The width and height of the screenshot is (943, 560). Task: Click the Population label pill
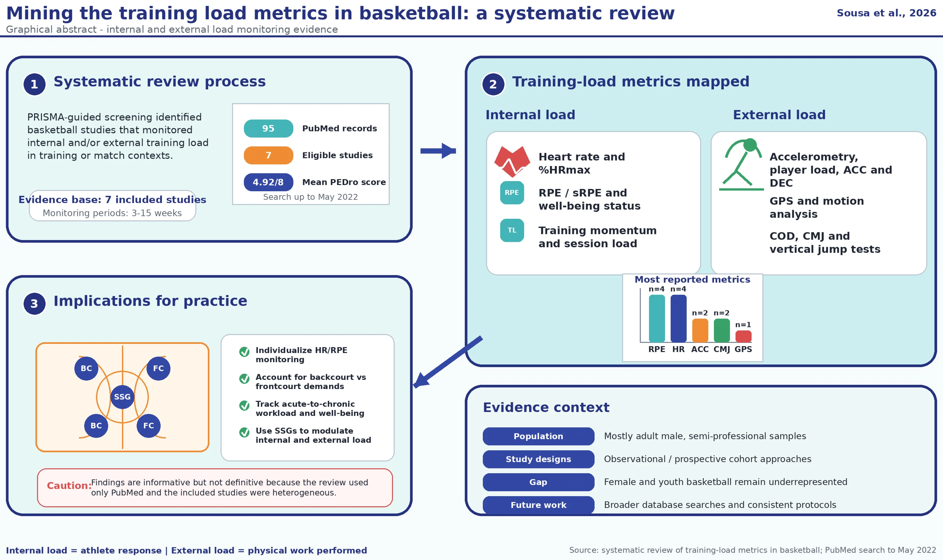click(538, 436)
